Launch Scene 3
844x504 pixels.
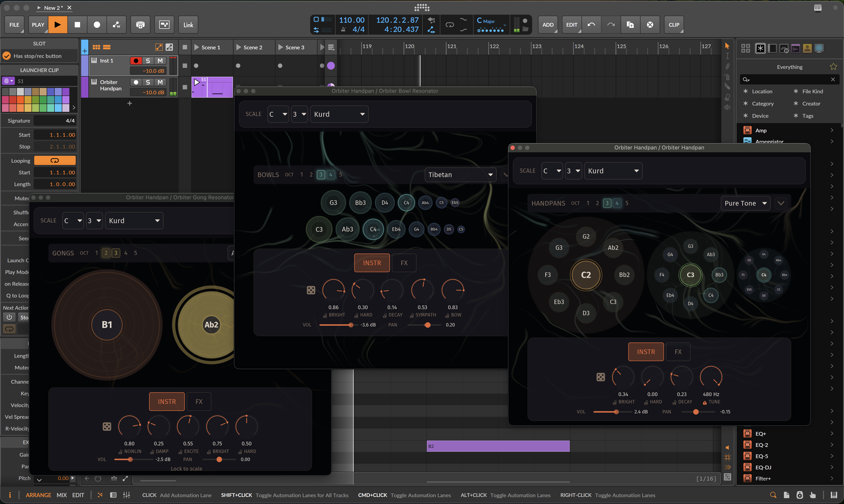(281, 47)
